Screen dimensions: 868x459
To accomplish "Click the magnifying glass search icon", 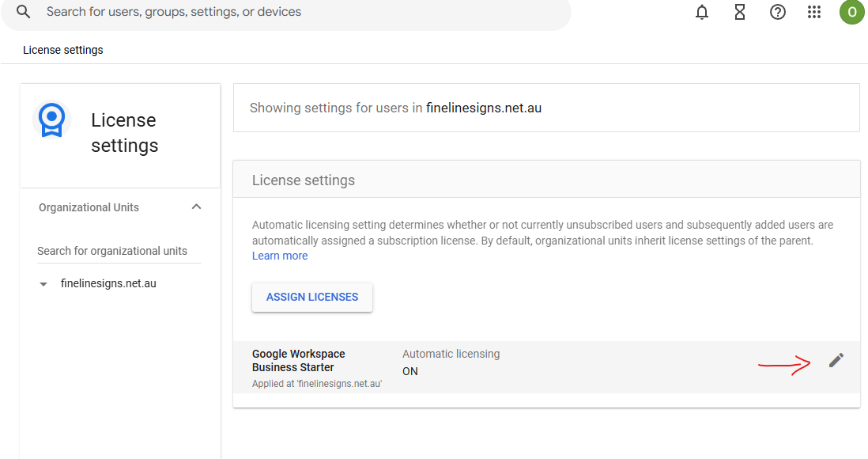I will 24,12.
